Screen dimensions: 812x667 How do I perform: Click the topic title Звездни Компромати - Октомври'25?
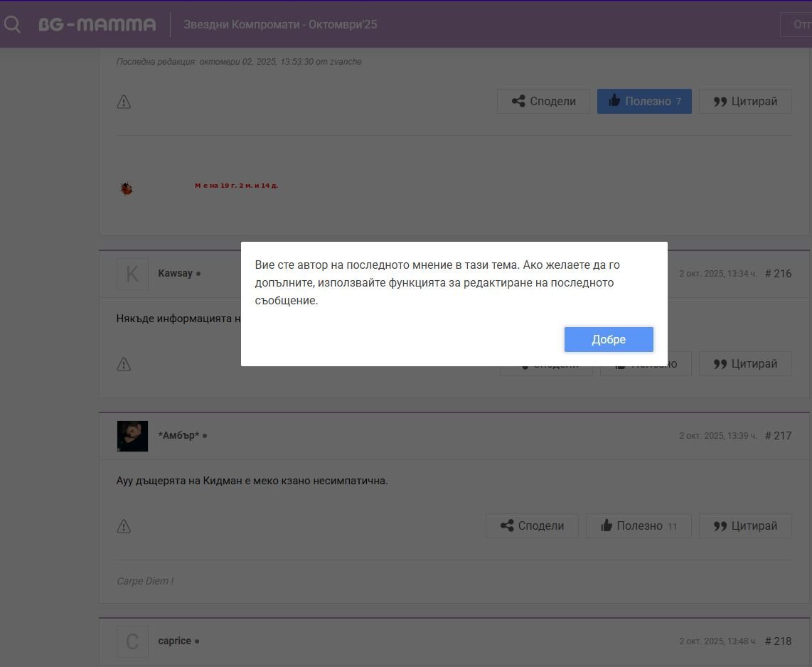tap(280, 25)
